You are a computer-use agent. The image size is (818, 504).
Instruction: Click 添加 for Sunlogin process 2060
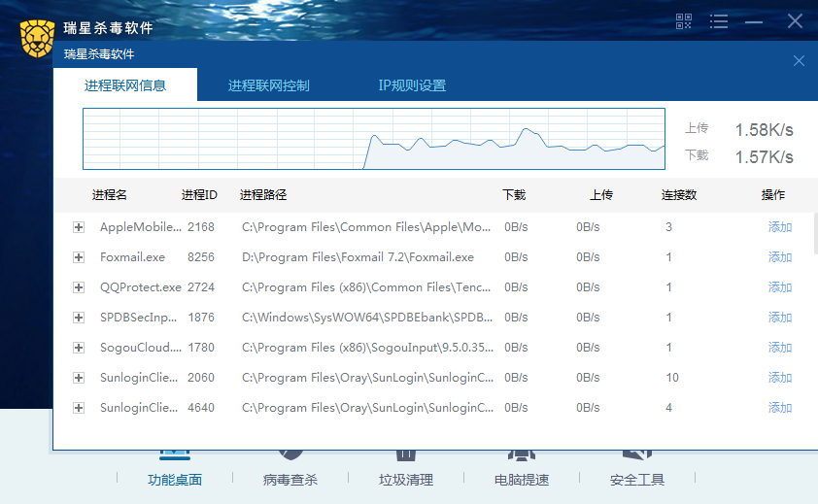[x=780, y=378]
